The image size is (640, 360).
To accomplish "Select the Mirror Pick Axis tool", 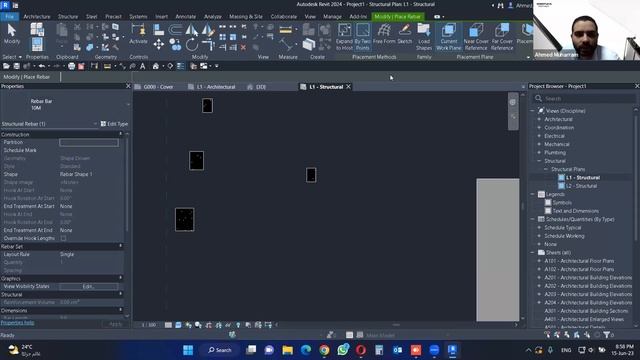I will tap(191, 30).
